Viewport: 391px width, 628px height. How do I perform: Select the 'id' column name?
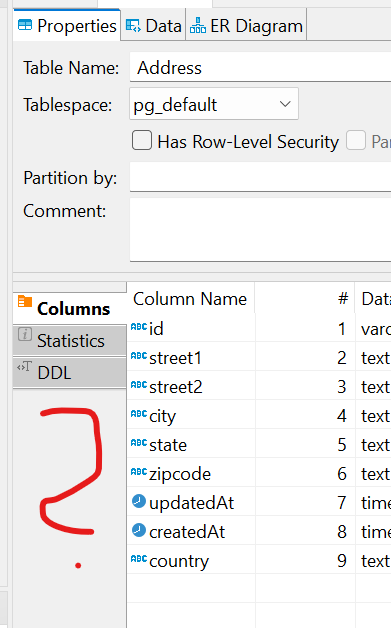[x=156, y=329]
